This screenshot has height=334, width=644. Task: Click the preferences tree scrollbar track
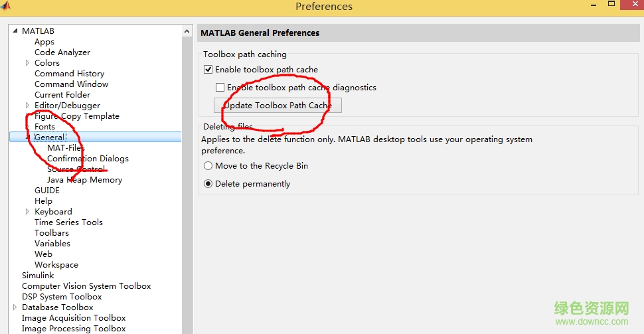(x=187, y=185)
